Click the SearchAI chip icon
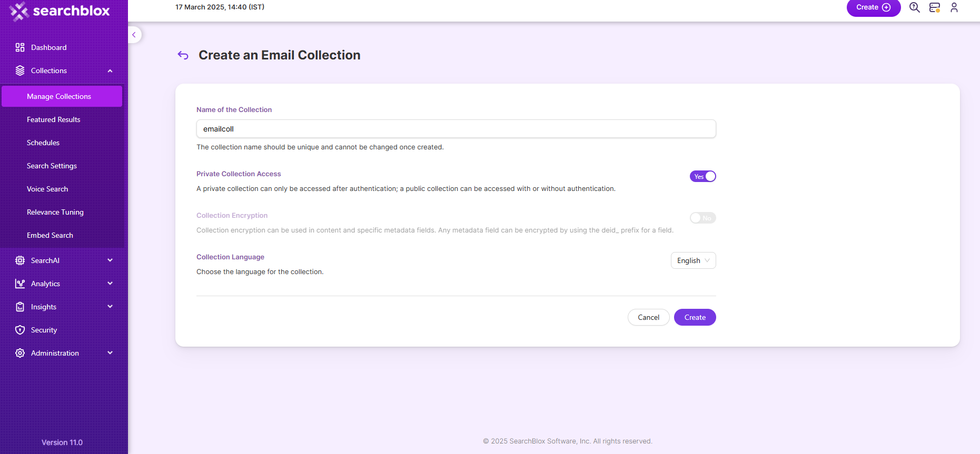The image size is (980, 454). pyautogui.click(x=20, y=260)
